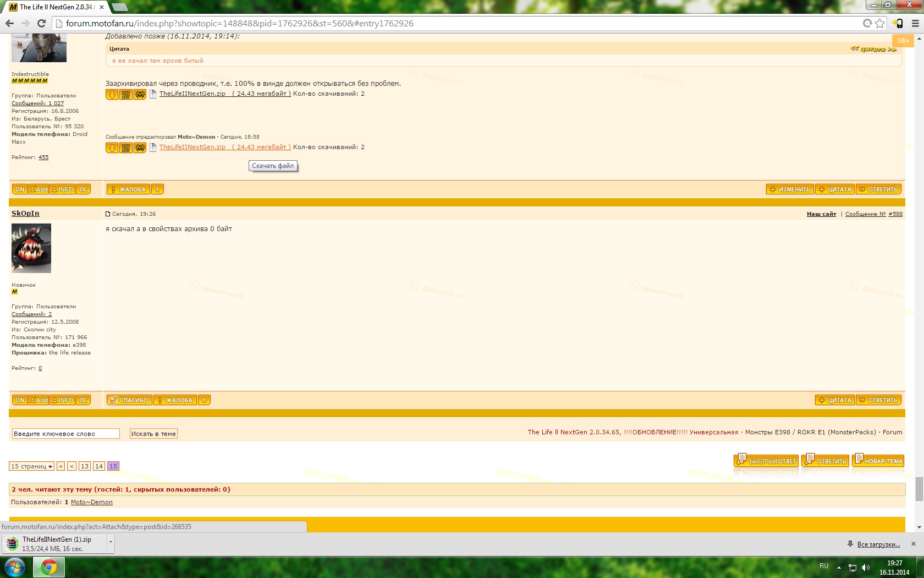The image size is (924, 578).
Task: Click the spider scan icon beside the first TheLifeIINextGen.zip
Action: point(140,94)
